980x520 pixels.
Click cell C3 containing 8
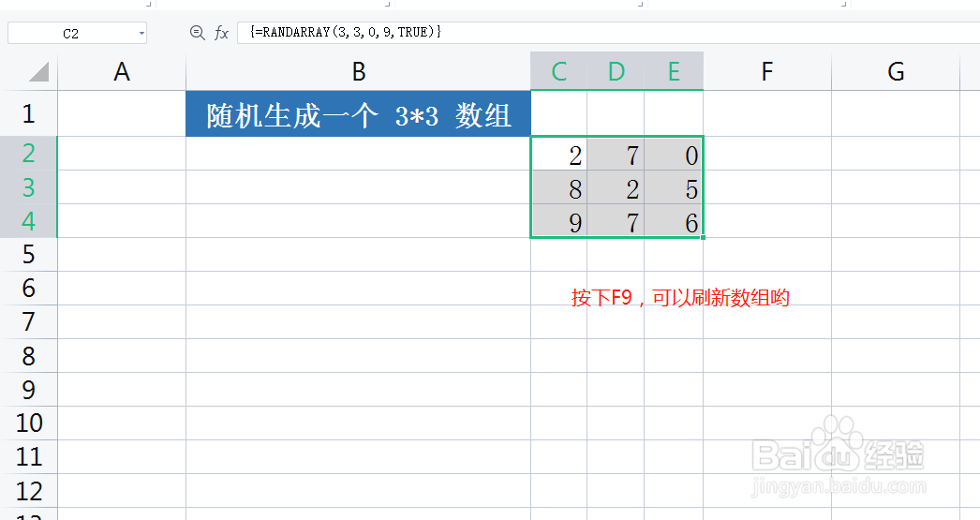pos(559,187)
